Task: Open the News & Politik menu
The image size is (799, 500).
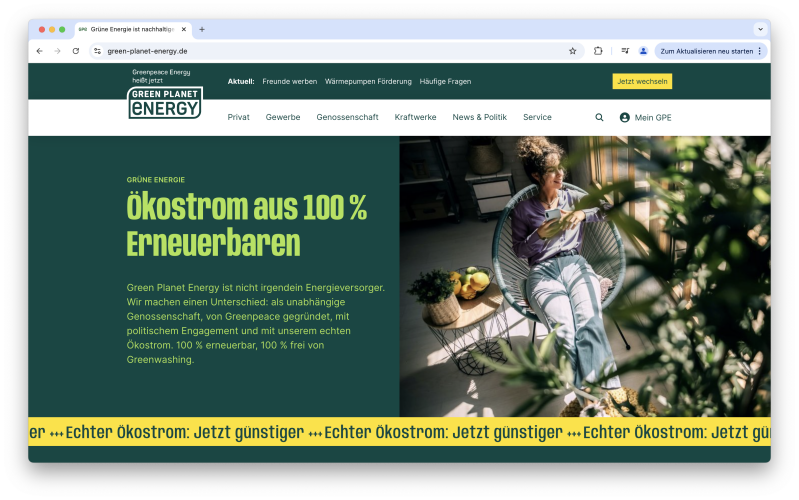Action: pyautogui.click(x=480, y=117)
